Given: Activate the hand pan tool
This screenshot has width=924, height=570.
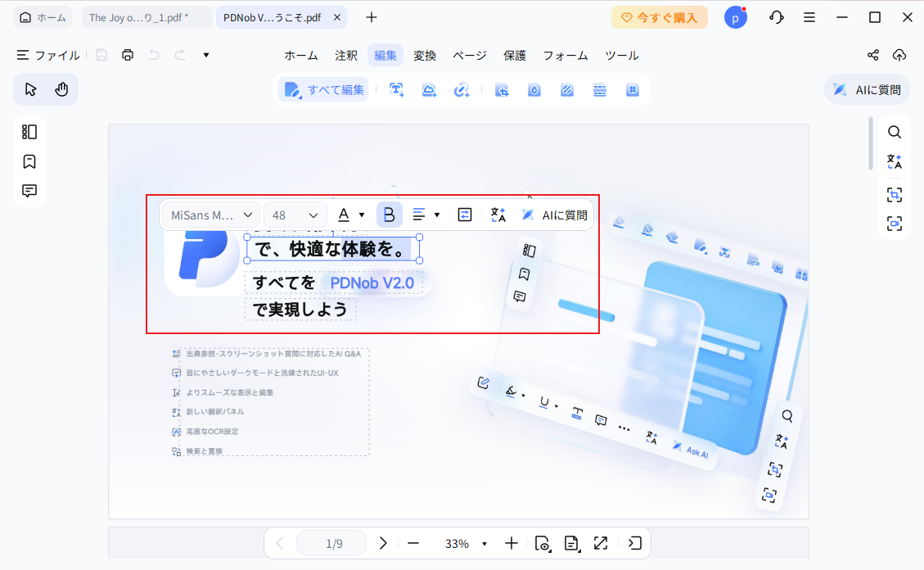Looking at the screenshot, I should 61,88.
